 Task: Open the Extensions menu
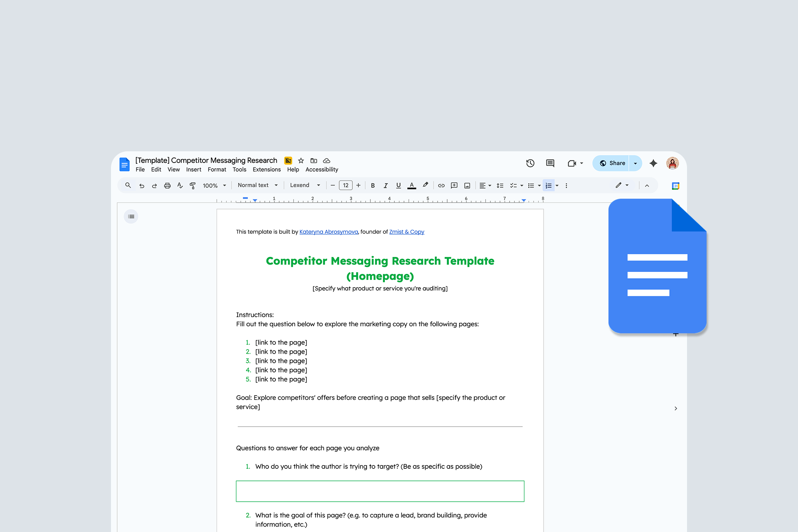coord(266,170)
